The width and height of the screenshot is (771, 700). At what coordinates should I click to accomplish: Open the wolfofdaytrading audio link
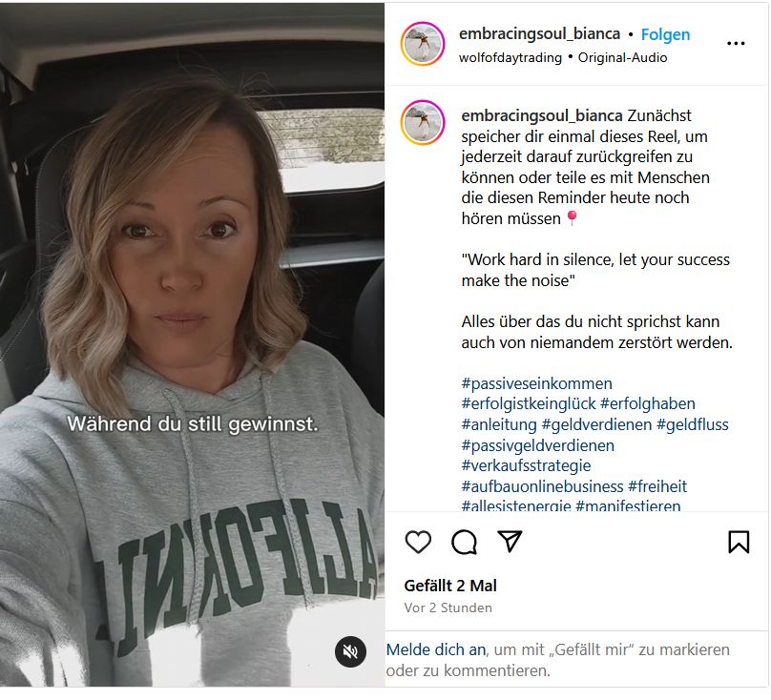[x=511, y=57]
